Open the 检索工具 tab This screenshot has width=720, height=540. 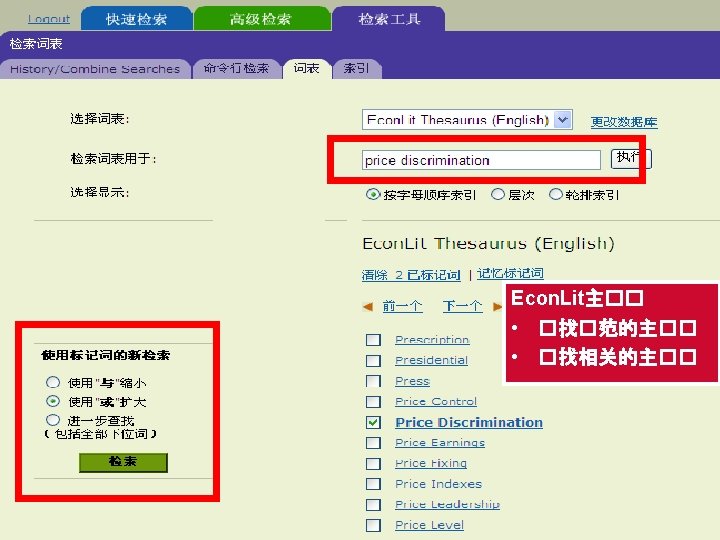pyautogui.click(x=389, y=19)
